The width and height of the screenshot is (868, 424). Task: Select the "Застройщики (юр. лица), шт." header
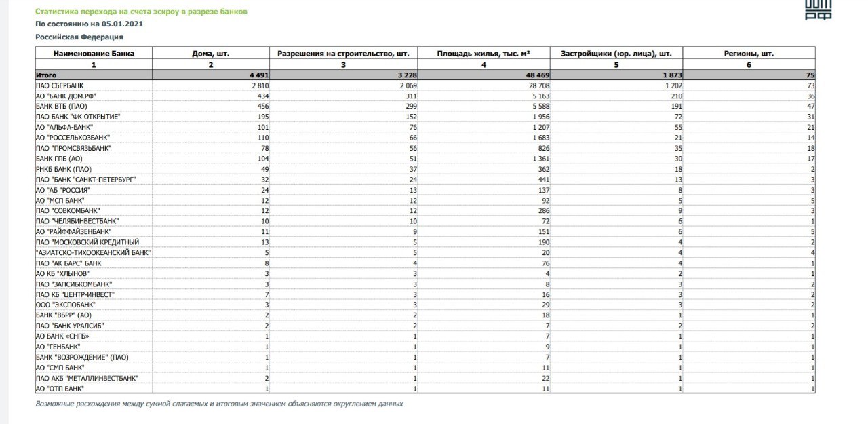coord(616,53)
